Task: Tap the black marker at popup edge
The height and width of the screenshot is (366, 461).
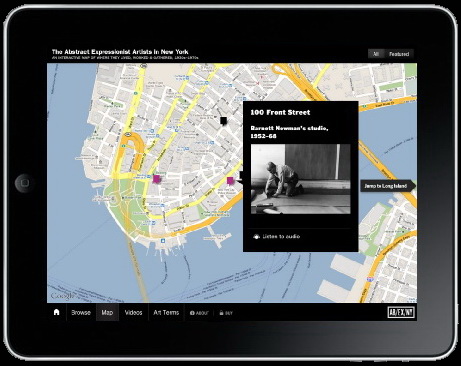Action: coord(241,176)
